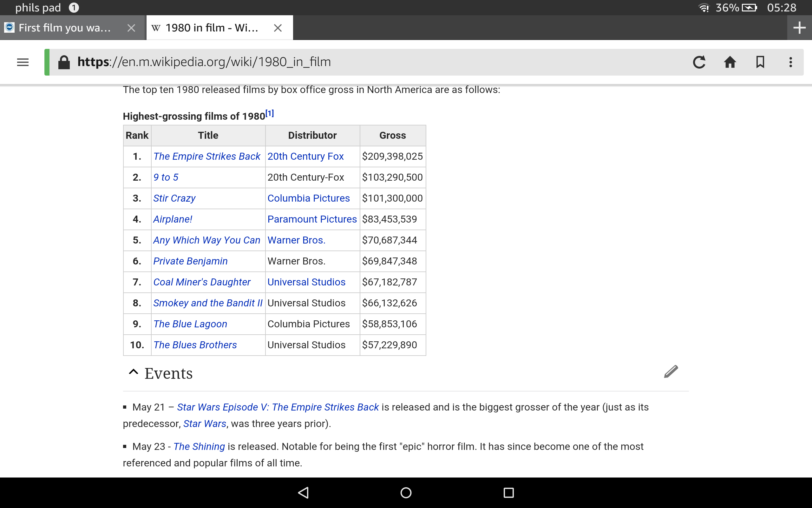Open Any Which Way You Can link
The image size is (812, 508).
click(x=207, y=240)
